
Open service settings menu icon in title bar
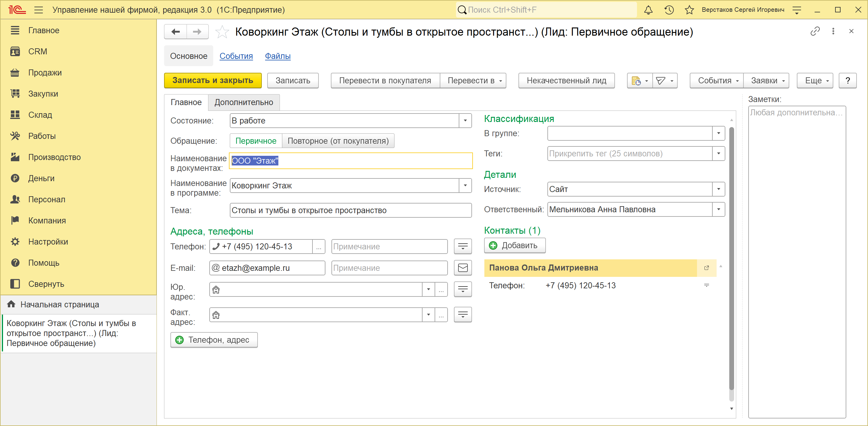coord(797,10)
